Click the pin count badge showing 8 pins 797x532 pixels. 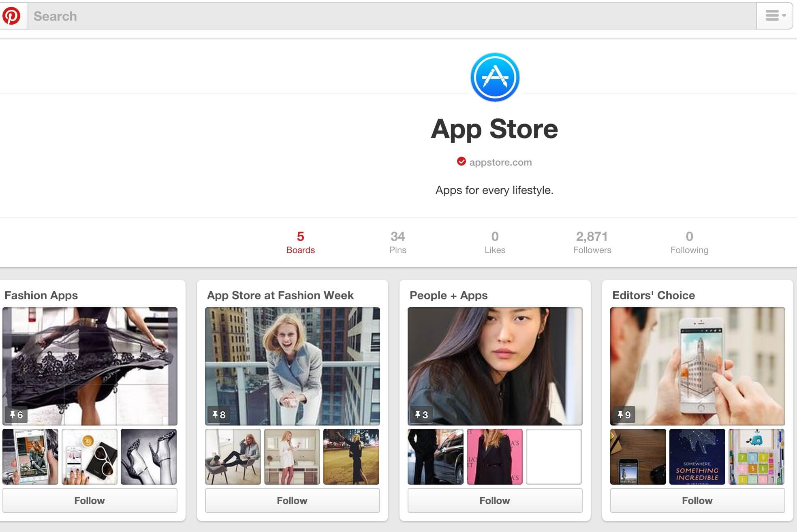(x=219, y=415)
